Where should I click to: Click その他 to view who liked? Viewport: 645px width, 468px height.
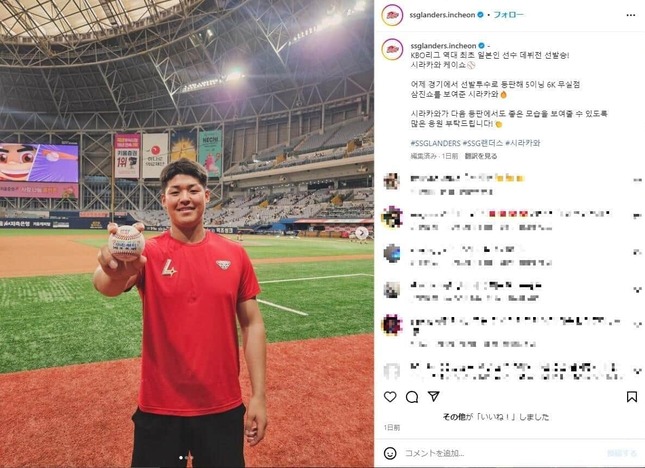tap(454, 417)
